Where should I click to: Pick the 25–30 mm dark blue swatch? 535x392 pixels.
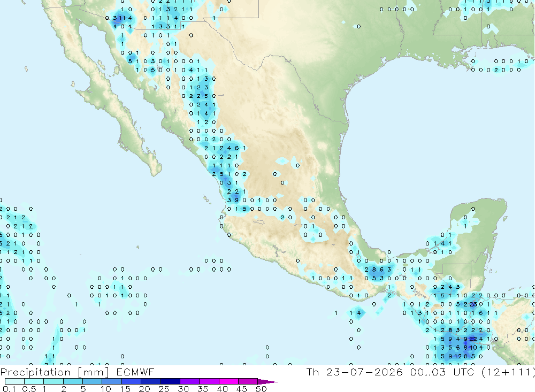170,381
